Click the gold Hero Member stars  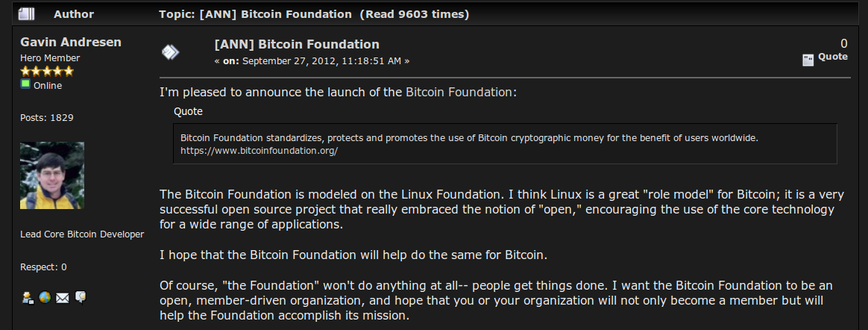tap(46, 71)
